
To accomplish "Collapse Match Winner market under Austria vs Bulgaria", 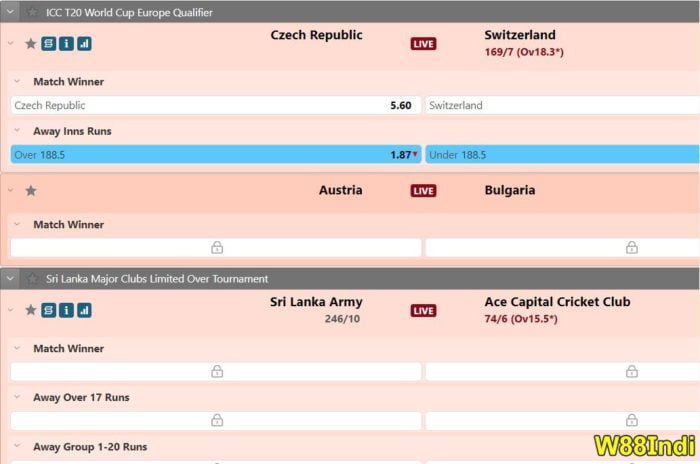I will coord(18,225).
